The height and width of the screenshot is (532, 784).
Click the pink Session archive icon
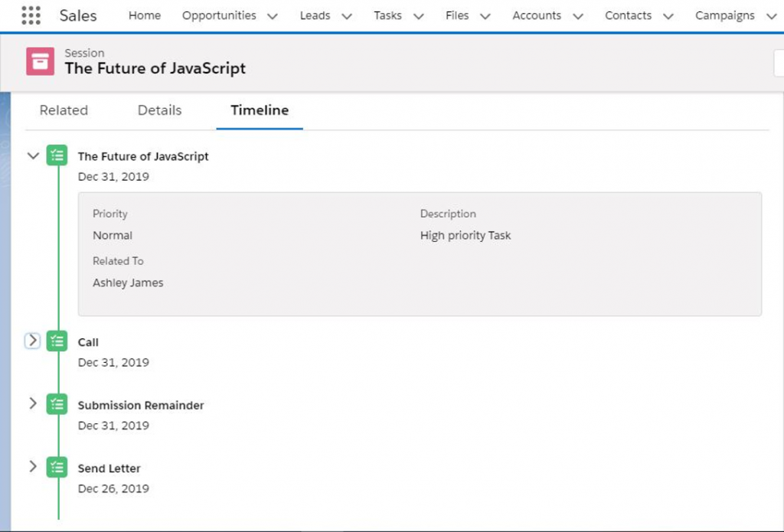tap(40, 61)
